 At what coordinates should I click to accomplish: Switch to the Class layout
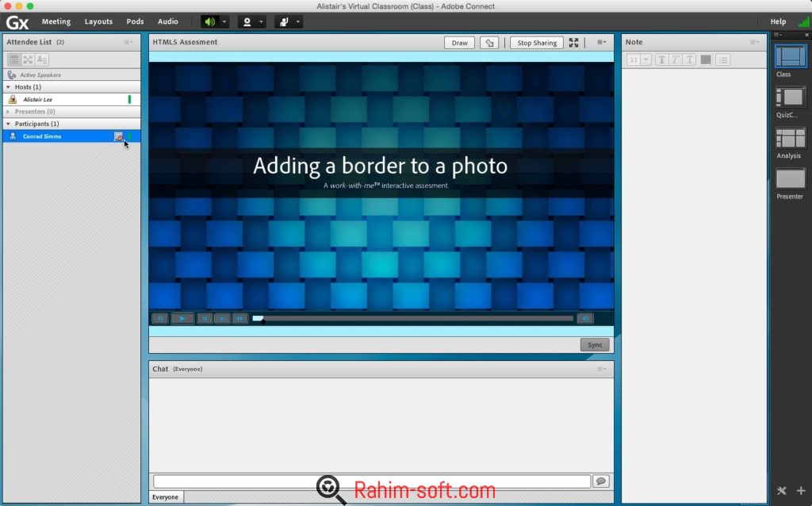pos(791,56)
